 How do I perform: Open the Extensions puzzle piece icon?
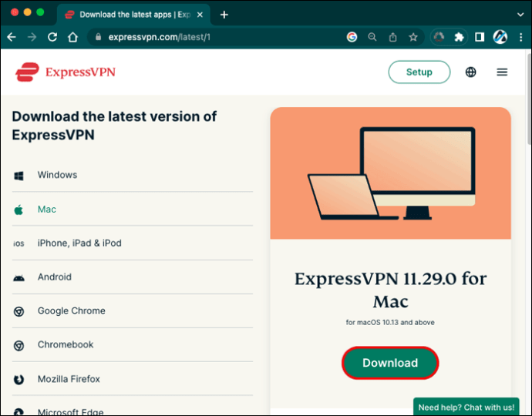pyautogui.click(x=459, y=37)
